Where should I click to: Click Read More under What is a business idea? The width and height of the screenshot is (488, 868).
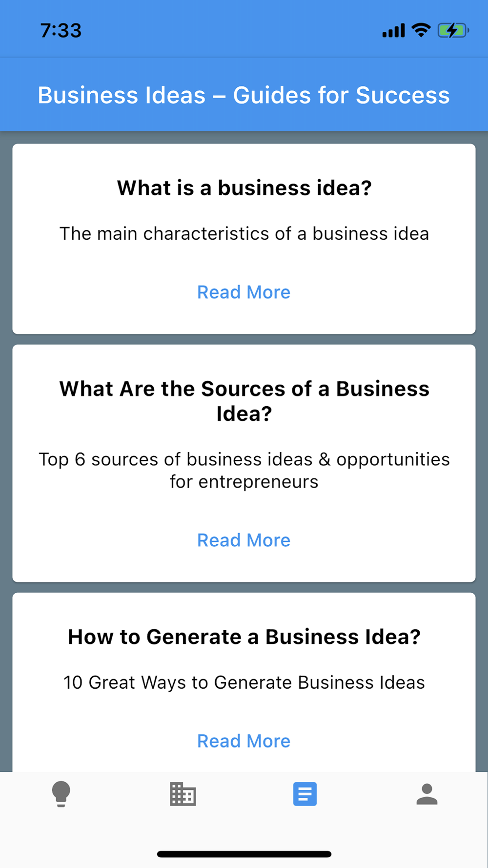coord(244,292)
